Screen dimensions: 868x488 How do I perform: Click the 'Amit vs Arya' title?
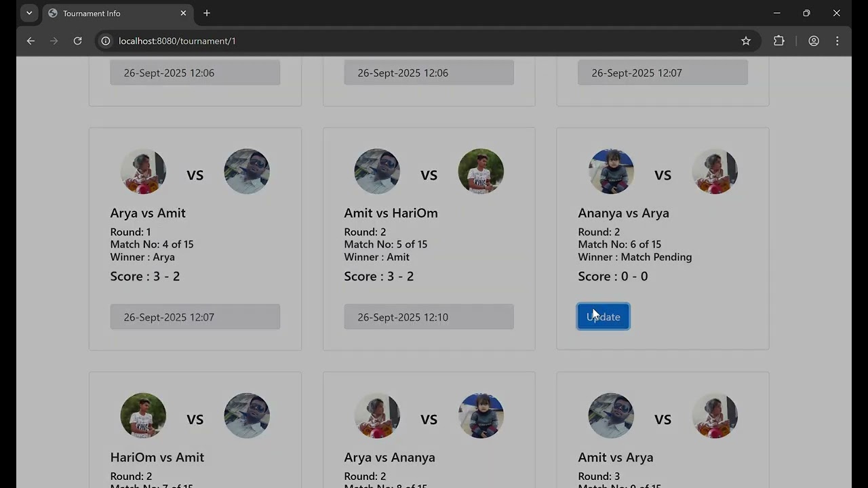click(616, 457)
